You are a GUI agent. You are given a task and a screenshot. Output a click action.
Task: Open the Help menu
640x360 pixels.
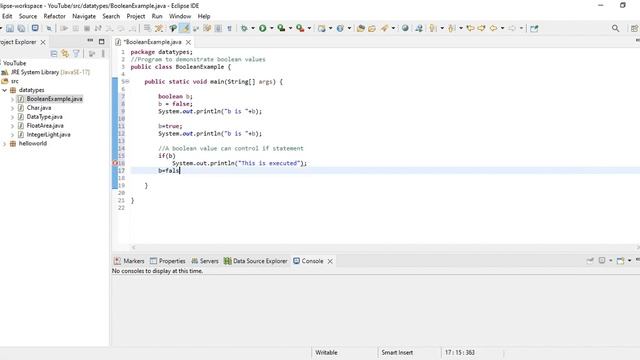coord(204,16)
